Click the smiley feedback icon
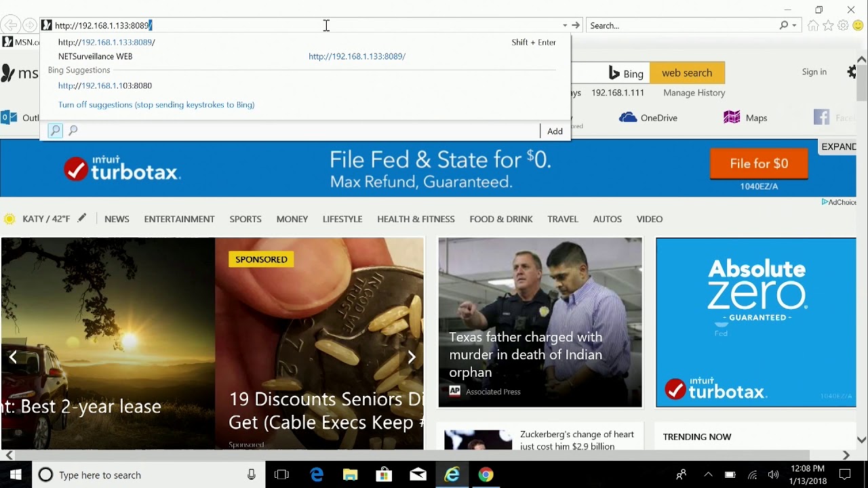Viewport: 868px width, 488px height. tap(858, 25)
